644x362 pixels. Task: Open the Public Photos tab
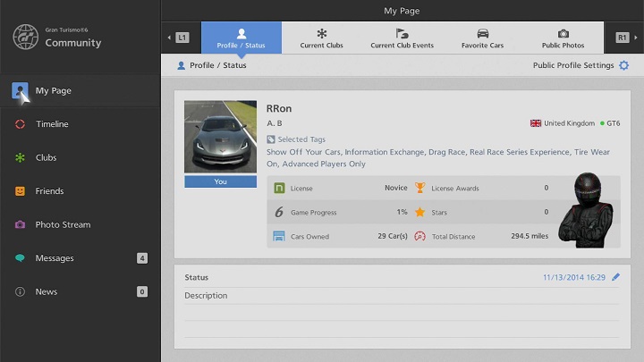(563, 38)
